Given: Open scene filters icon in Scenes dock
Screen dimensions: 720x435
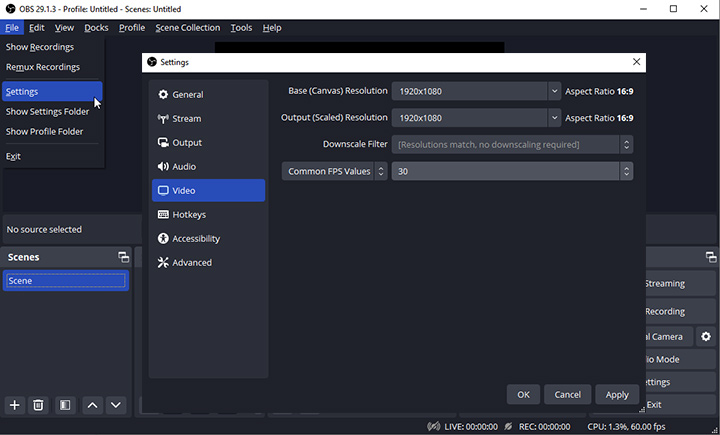Looking at the screenshot, I should pyautogui.click(x=65, y=405).
